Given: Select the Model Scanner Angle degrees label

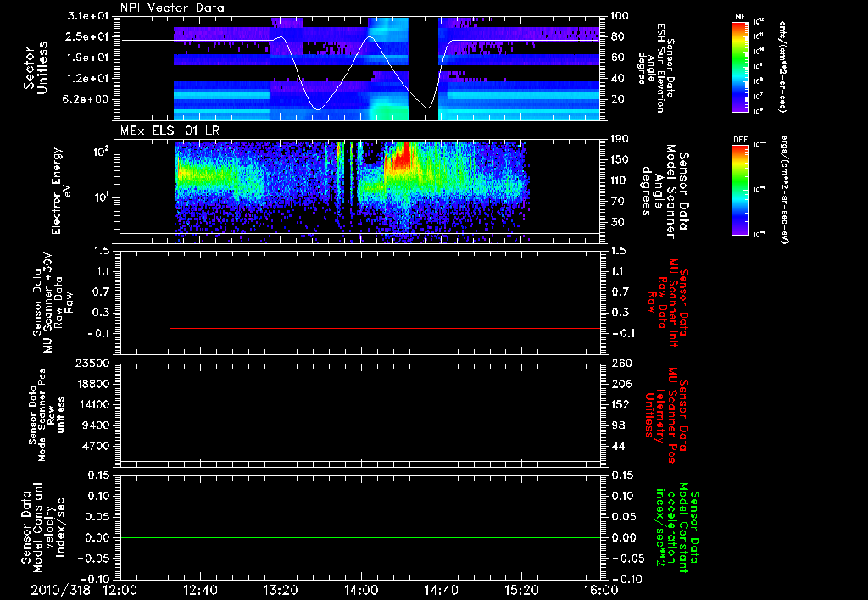Looking at the screenshot, I should (x=665, y=192).
